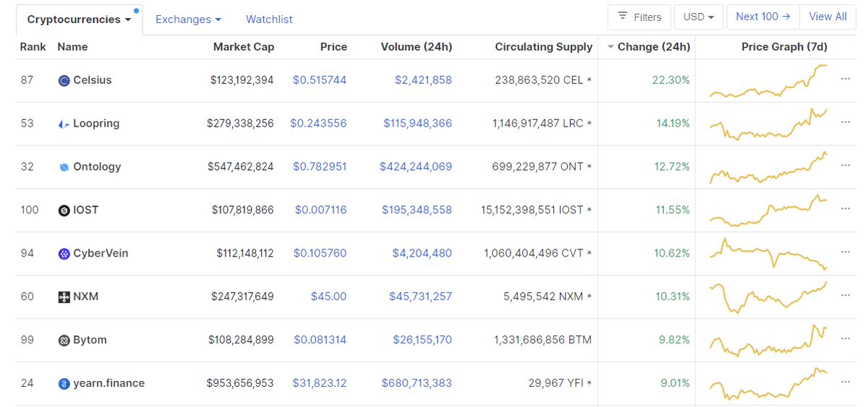The height and width of the screenshot is (407, 868).
Task: Open the CyberVein name link
Action: point(101,254)
